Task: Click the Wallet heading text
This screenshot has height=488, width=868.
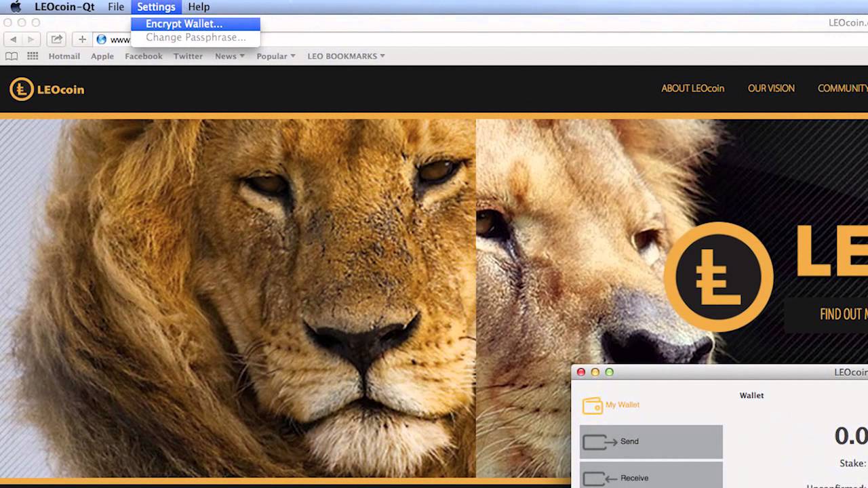Action: [751, 395]
